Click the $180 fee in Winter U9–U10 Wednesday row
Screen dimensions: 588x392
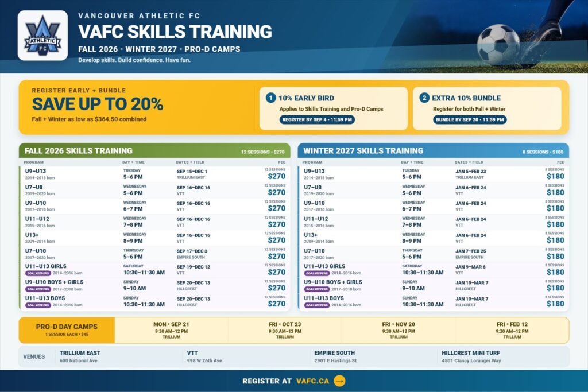(555, 208)
